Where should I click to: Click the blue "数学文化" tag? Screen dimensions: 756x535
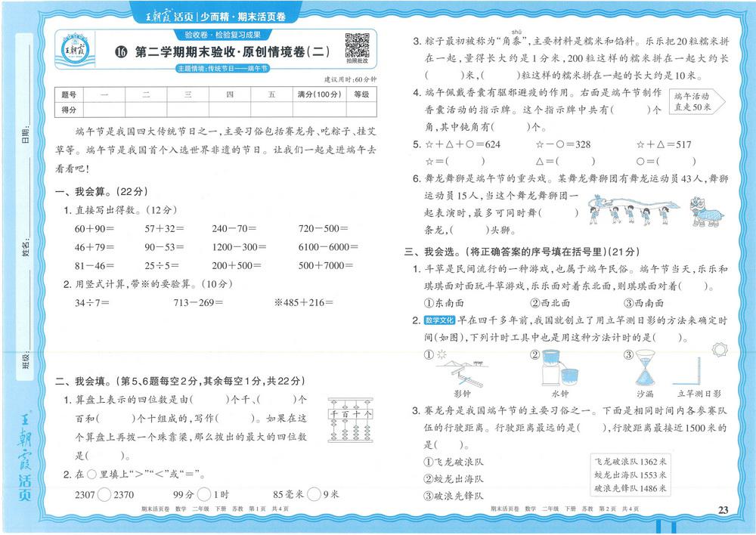coord(439,320)
